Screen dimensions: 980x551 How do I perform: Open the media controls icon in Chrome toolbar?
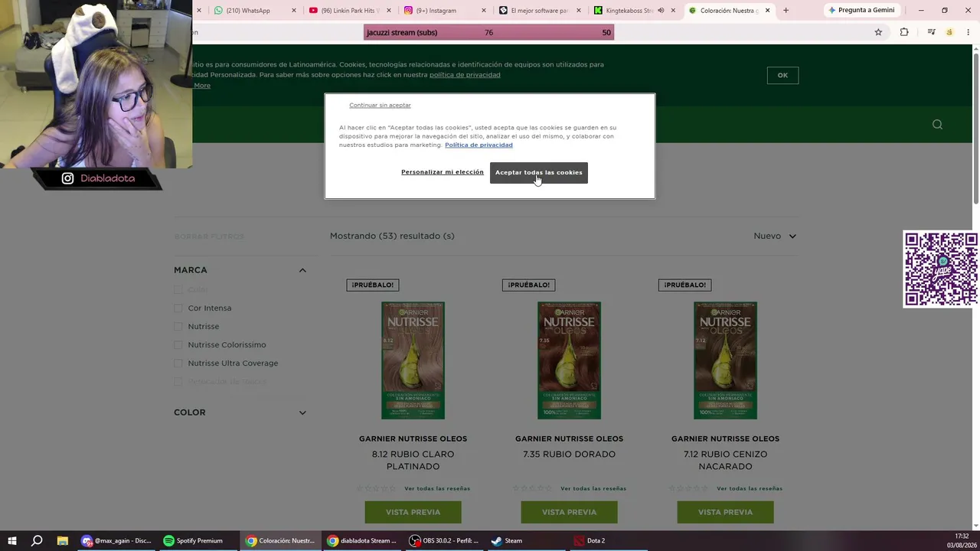pos(931,32)
